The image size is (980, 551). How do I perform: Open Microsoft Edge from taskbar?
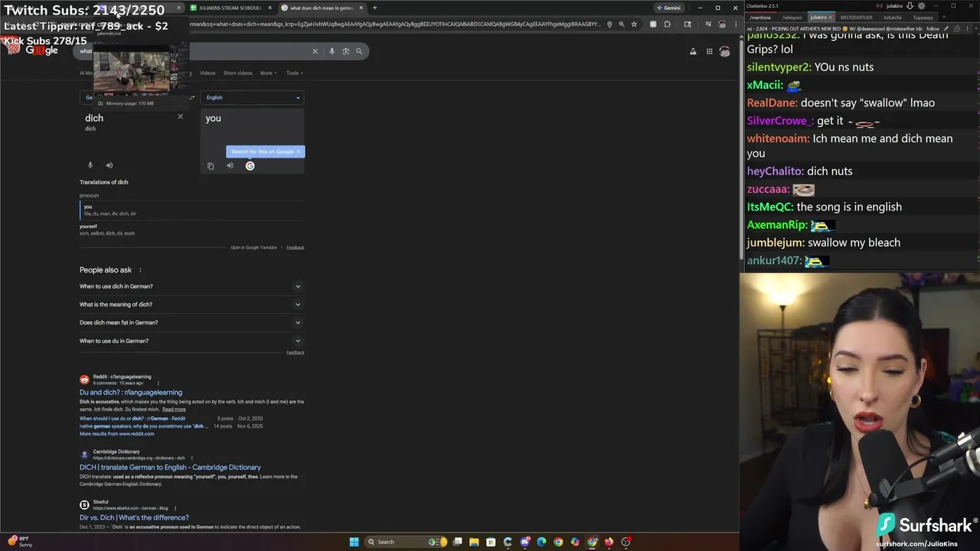tap(541, 542)
